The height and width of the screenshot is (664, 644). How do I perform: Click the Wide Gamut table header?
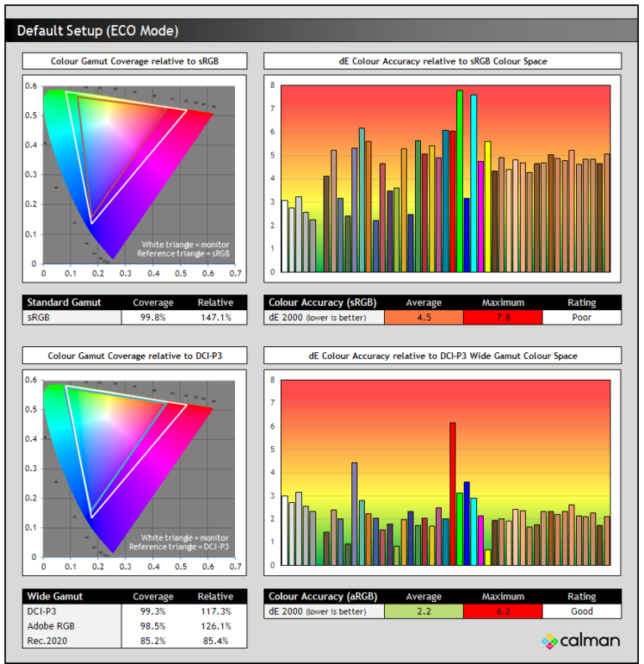click(x=55, y=597)
